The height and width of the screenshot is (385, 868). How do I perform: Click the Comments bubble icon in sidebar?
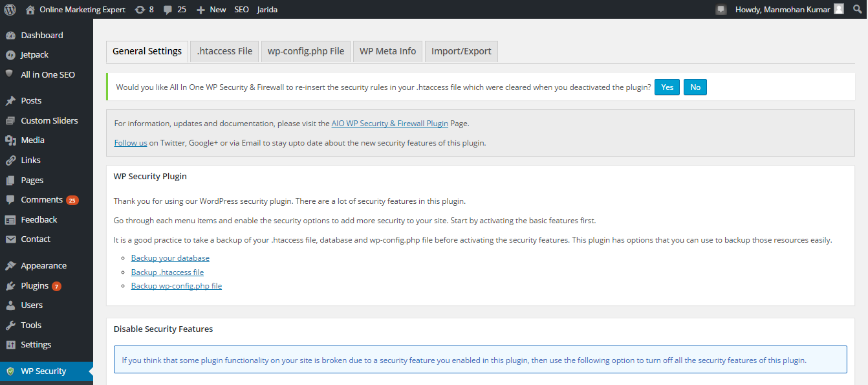pos(10,200)
